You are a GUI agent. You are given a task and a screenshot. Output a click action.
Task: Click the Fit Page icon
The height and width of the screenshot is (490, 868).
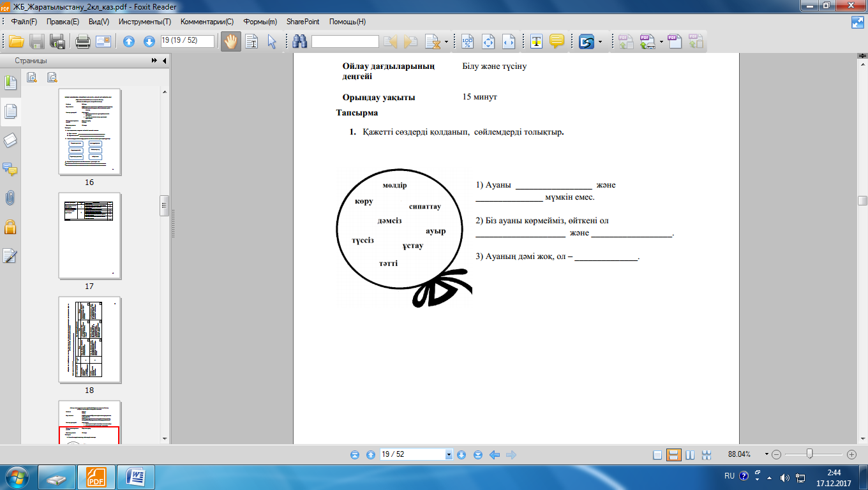point(488,41)
